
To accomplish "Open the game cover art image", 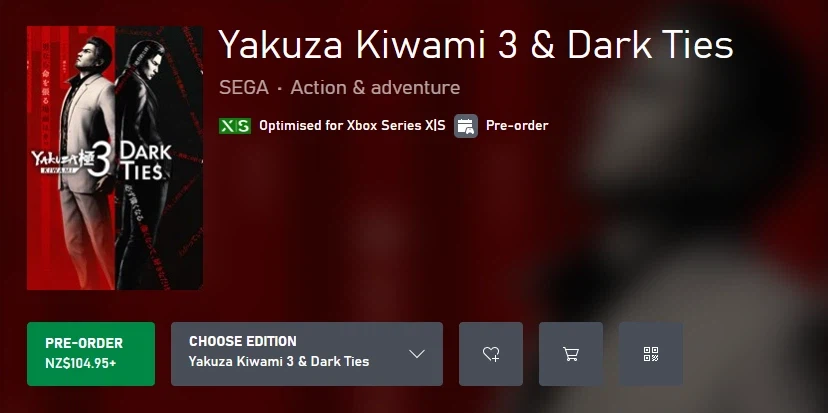I will (115, 158).
